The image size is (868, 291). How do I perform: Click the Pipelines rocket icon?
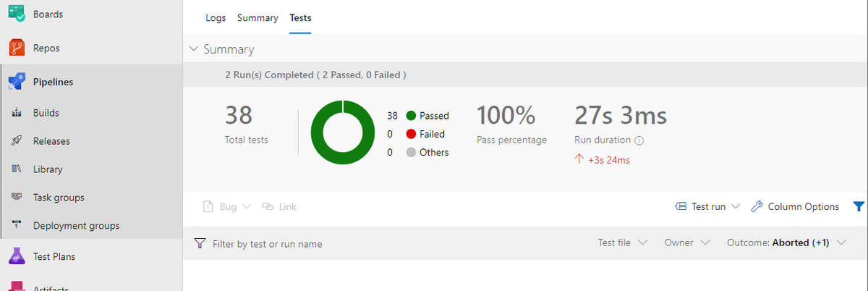coord(17,82)
